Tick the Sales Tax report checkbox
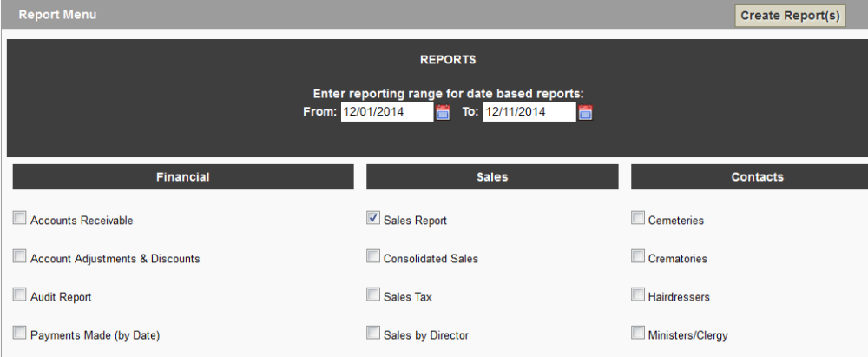 point(373,294)
